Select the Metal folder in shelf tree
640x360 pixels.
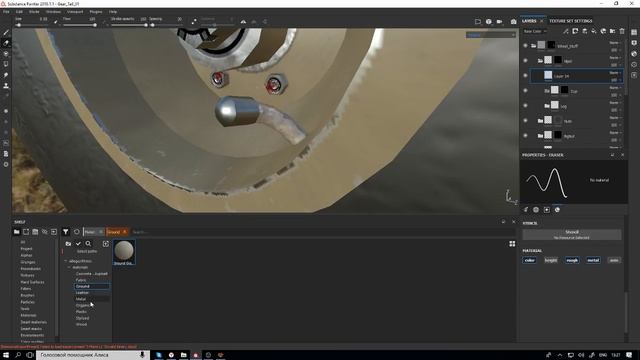81,299
